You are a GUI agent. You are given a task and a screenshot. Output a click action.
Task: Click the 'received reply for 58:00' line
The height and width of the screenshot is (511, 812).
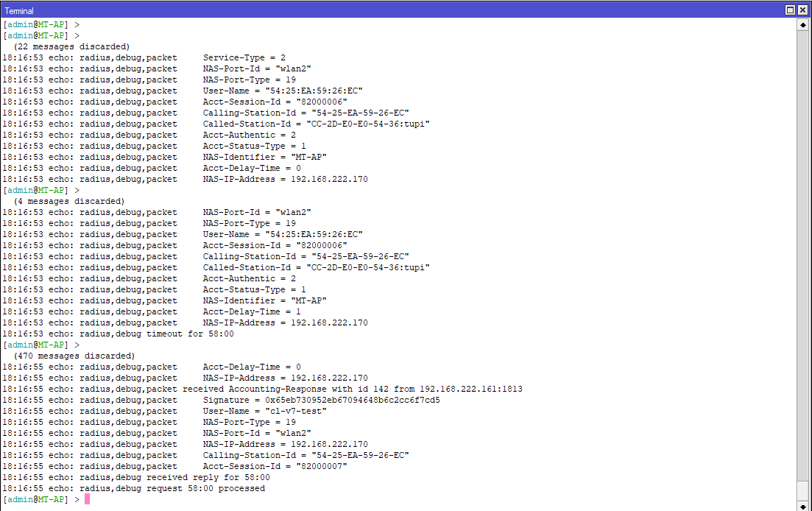pos(136,477)
